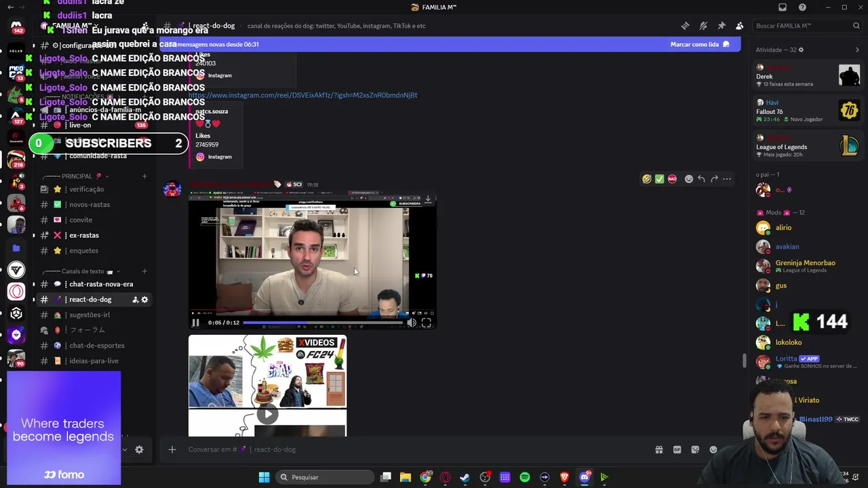868x488 pixels.
Task: Open add reaction smiley on message
Action: (689, 179)
